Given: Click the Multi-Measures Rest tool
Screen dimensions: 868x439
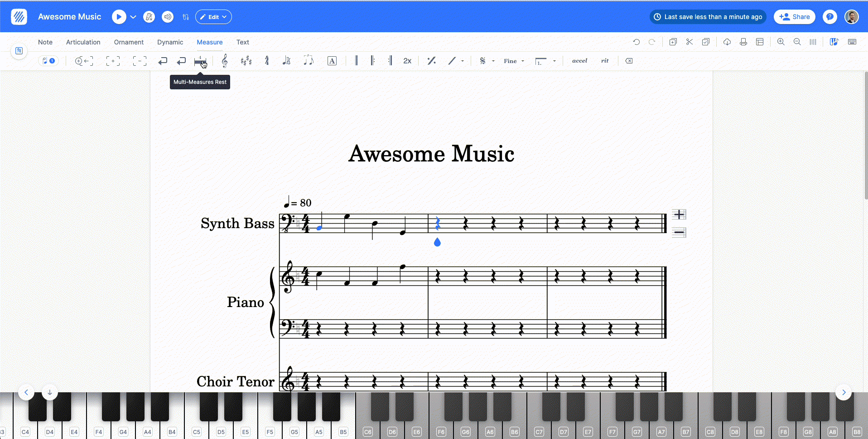Looking at the screenshot, I should point(200,61).
